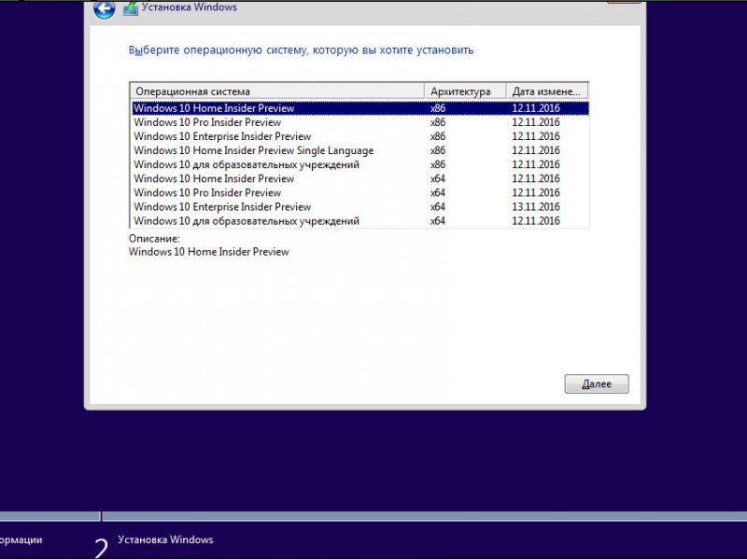Click the Установка Windows title bar text
747x560 pixels.
coord(190,7)
